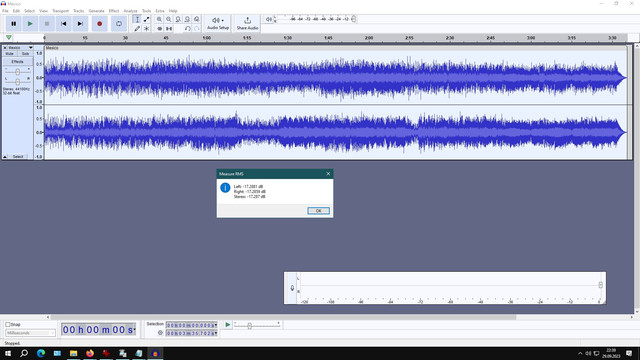Undo the last action

tap(187, 29)
